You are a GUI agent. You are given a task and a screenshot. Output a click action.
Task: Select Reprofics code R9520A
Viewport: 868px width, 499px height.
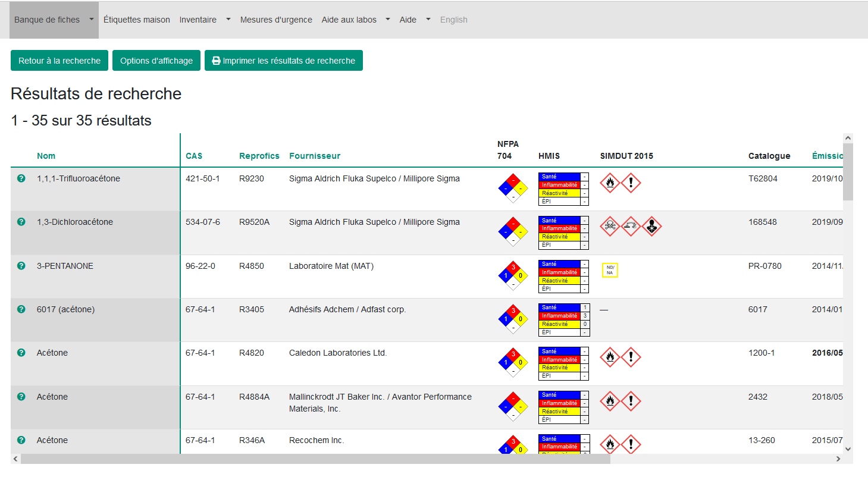click(x=255, y=222)
